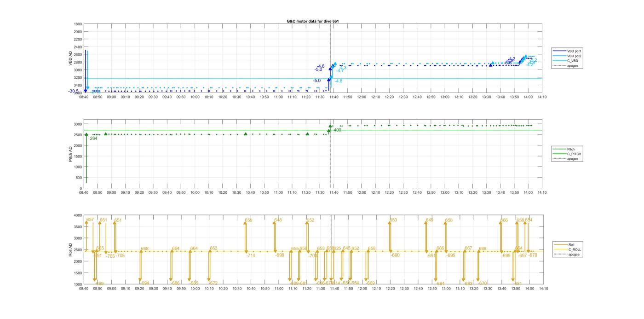644x319 pixels.
Task: Click the "648" roll label
Action: click(278, 220)
